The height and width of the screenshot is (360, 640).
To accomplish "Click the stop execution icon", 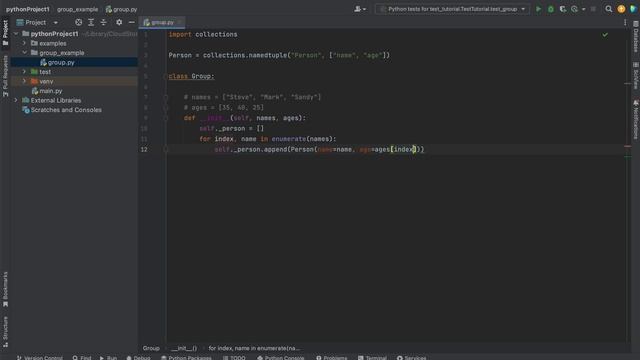I will [593, 9].
